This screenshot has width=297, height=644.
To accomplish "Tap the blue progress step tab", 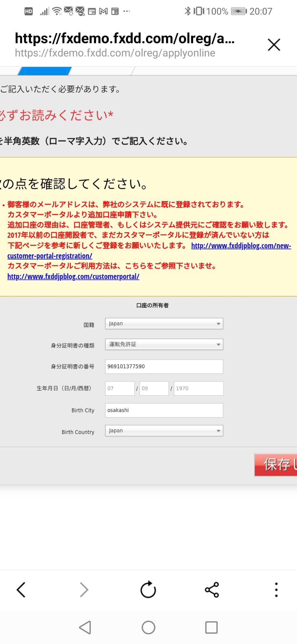I will click(44, 71).
